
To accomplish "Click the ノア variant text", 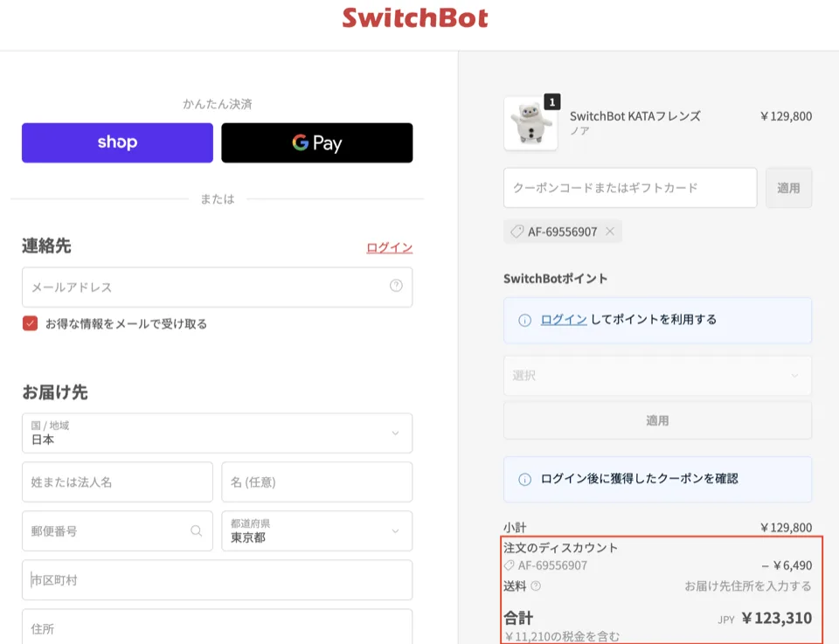I will pyautogui.click(x=579, y=131).
